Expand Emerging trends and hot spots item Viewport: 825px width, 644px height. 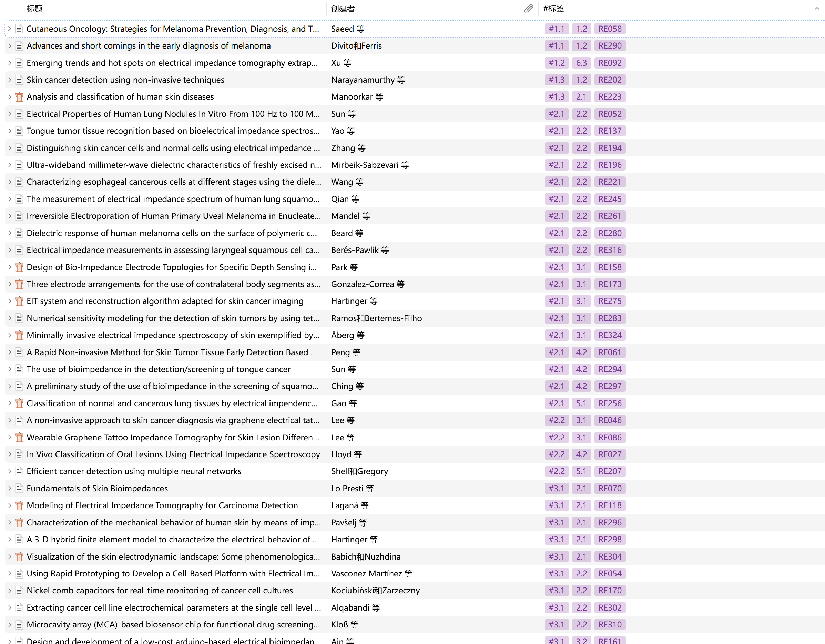pos(9,63)
